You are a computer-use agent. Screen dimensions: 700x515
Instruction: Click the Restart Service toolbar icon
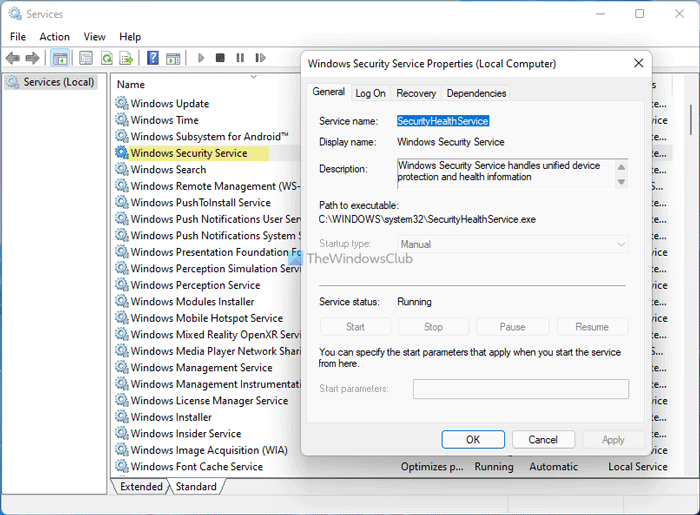click(x=260, y=58)
